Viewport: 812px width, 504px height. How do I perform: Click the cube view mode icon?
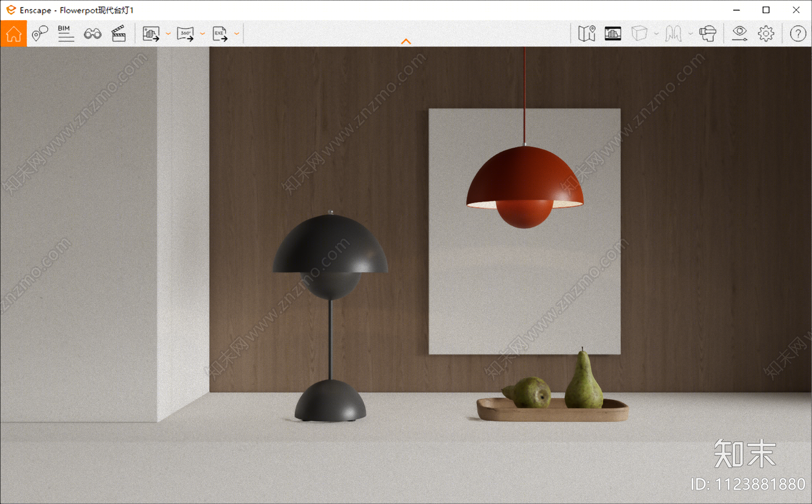pos(639,34)
